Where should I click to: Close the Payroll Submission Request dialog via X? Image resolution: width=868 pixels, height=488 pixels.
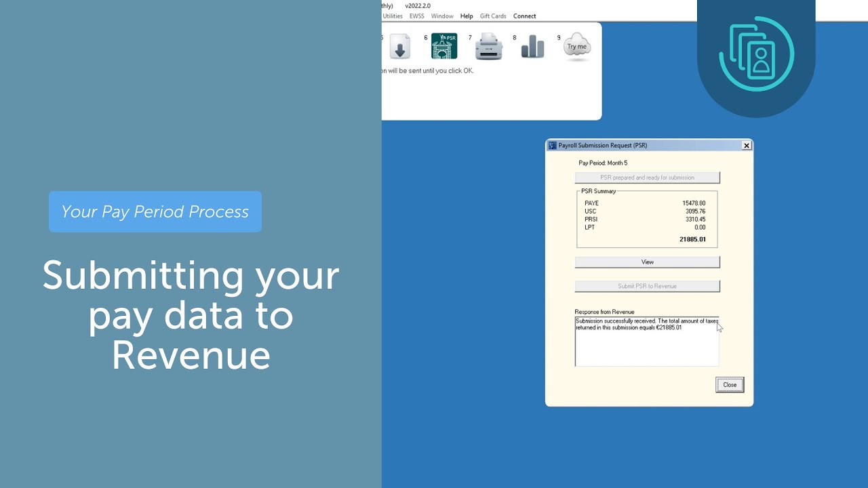[x=747, y=146]
